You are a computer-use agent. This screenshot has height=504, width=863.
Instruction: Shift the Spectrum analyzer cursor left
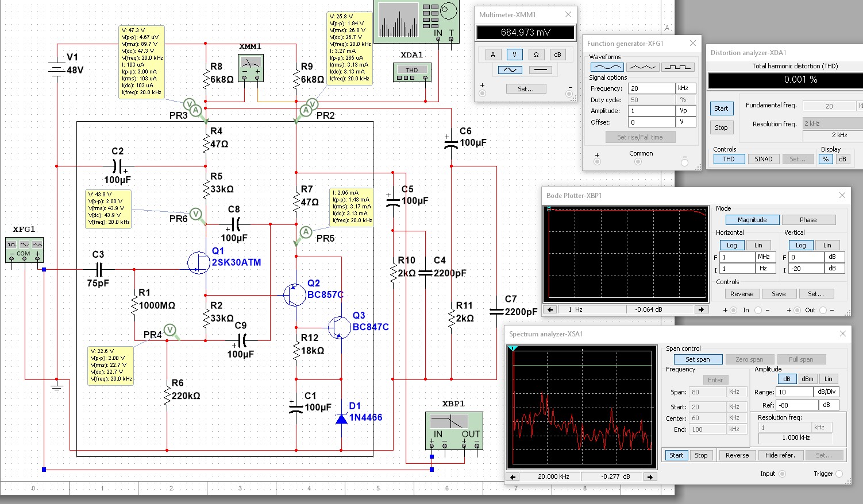pos(514,477)
